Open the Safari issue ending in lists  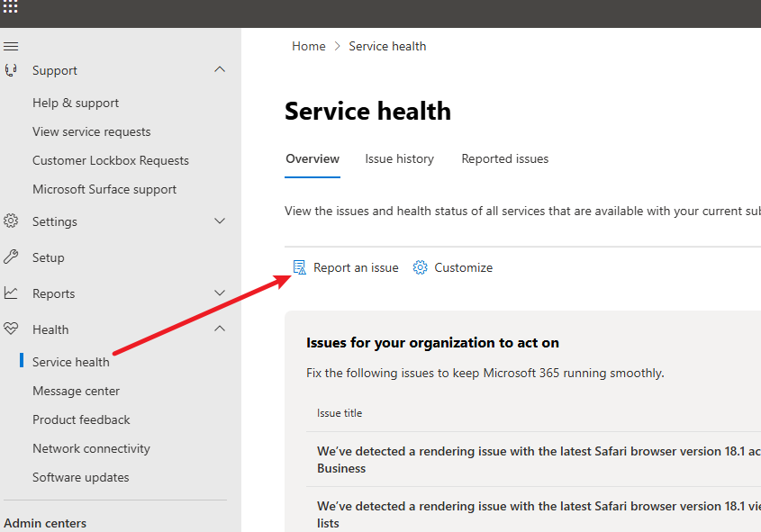pyautogui.click(x=539, y=514)
